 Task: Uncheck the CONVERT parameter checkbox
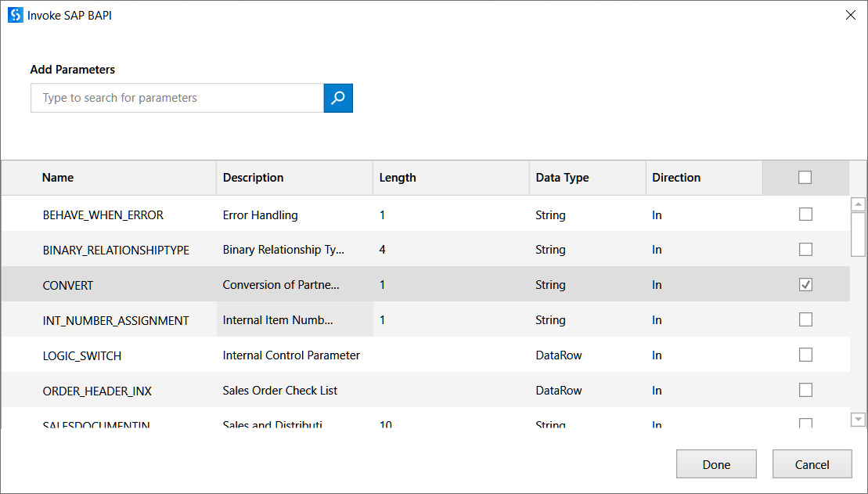click(805, 285)
